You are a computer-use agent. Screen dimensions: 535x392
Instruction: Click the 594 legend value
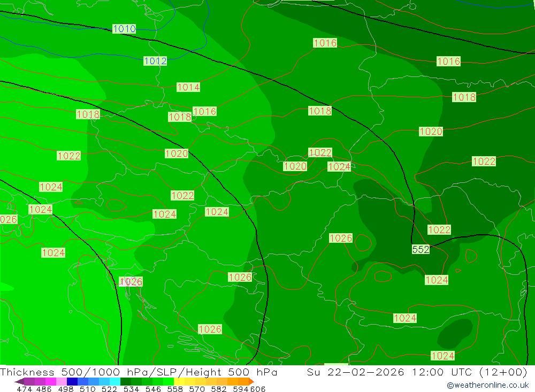point(240,389)
